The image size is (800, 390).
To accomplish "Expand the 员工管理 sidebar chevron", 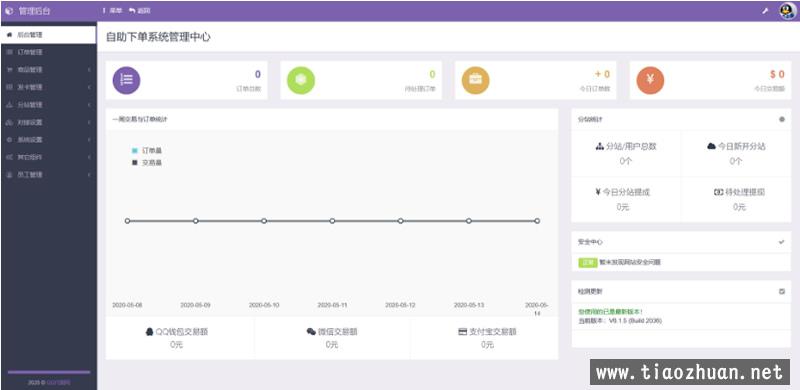I will (89, 175).
